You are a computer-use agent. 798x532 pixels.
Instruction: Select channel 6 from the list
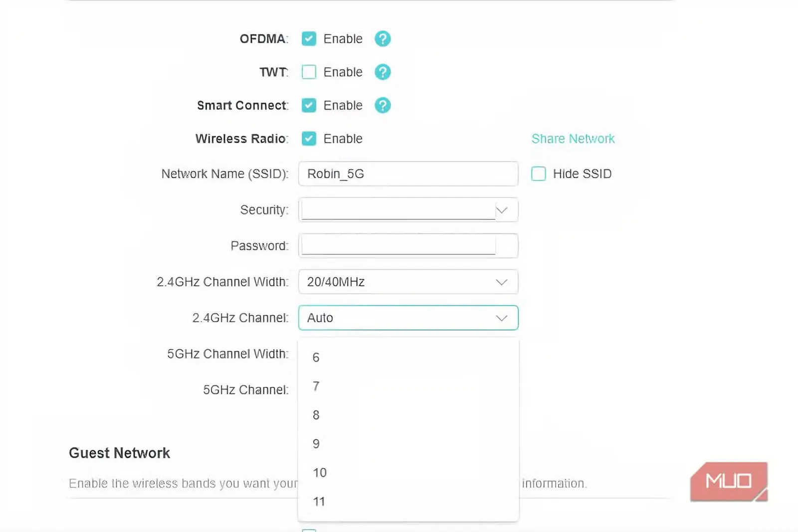(x=408, y=357)
